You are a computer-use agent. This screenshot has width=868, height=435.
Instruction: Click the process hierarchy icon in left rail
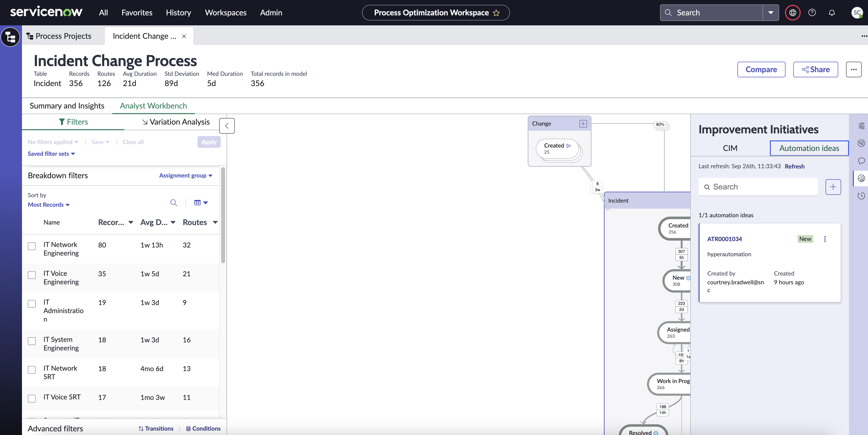coord(10,37)
